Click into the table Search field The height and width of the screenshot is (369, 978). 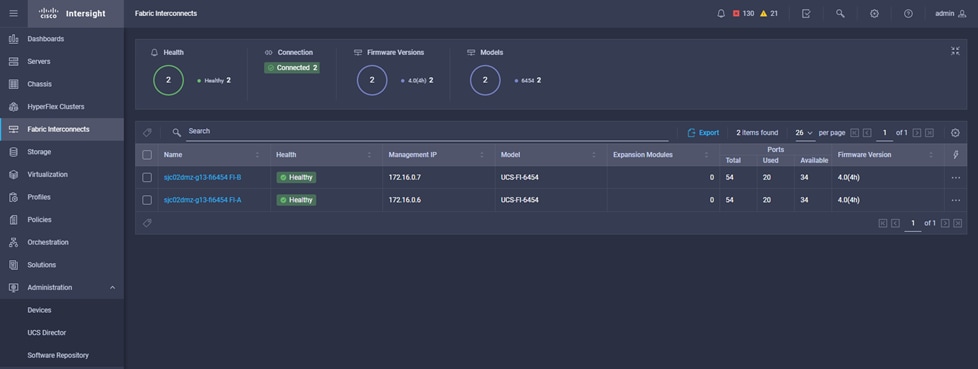[427, 132]
